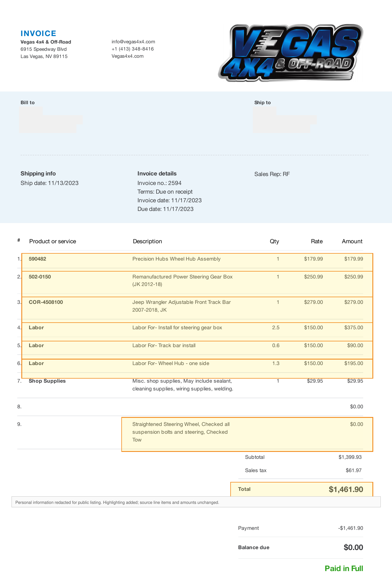
Task: Select the 1.3 quantity value
Action: coord(276,363)
